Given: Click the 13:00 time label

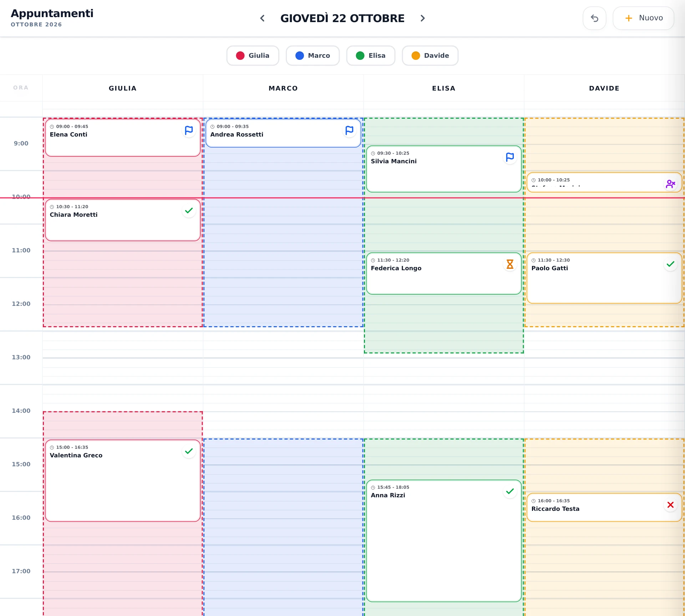Looking at the screenshot, I should point(21,357).
